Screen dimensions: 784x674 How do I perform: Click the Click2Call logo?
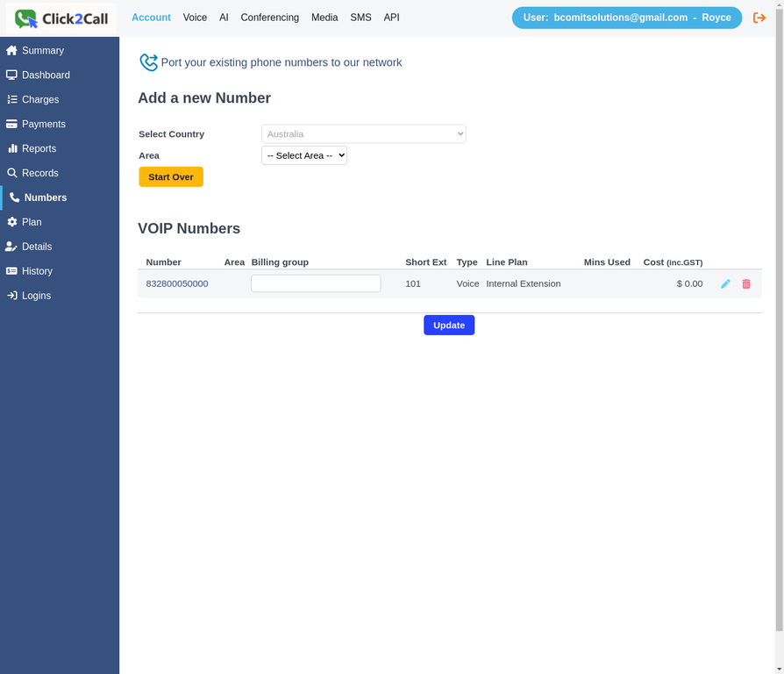pyautogui.click(x=59, y=18)
